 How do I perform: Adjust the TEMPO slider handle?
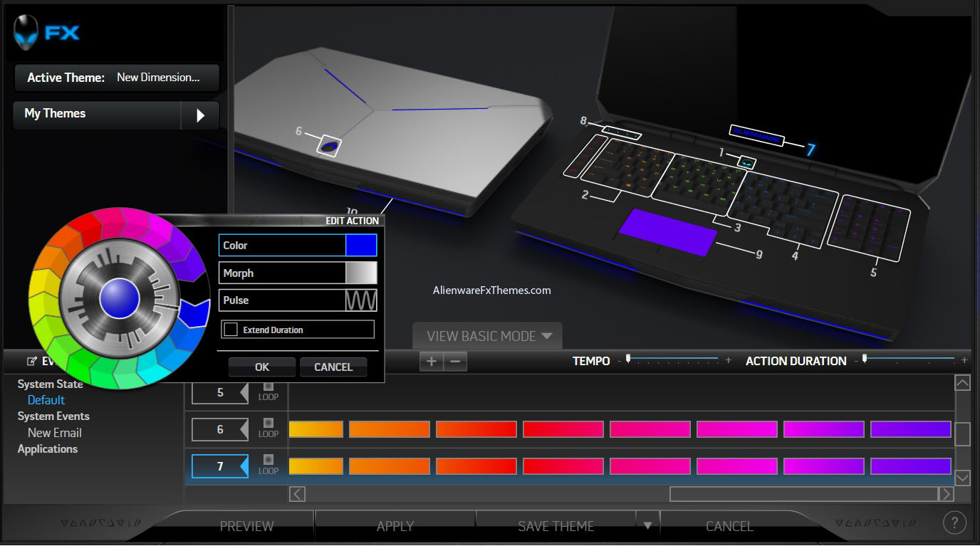click(x=628, y=359)
